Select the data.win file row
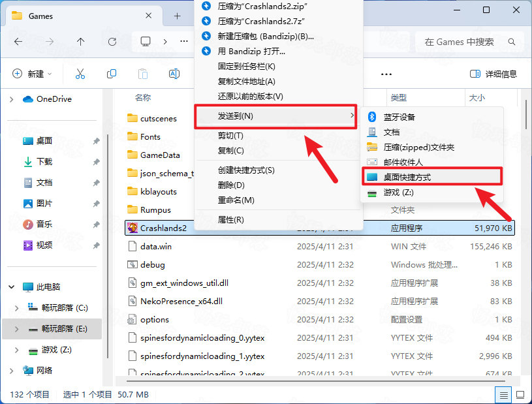532x404 pixels. 320,246
